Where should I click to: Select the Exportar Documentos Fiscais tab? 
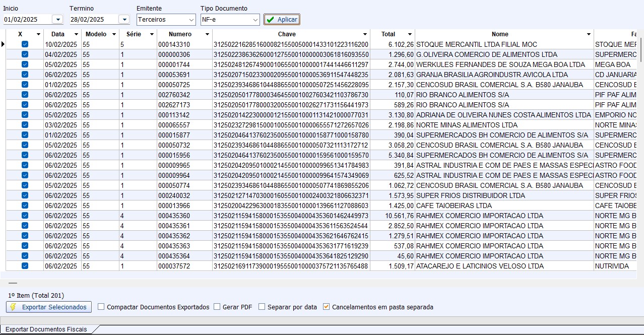tap(46, 329)
